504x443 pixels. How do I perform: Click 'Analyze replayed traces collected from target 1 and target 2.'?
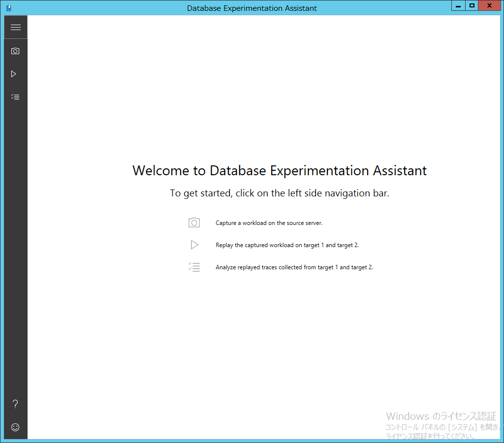pyautogui.click(x=294, y=267)
